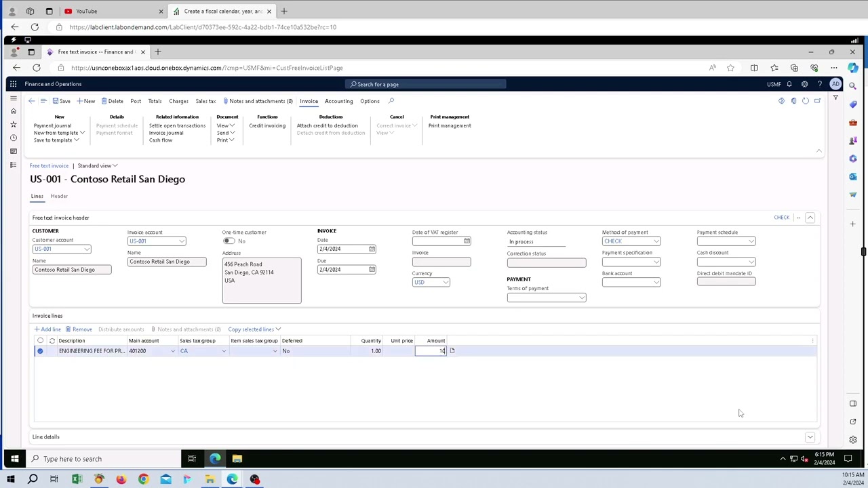Open Due date calendar picker
This screenshot has width=868, height=488.
pyautogui.click(x=372, y=270)
